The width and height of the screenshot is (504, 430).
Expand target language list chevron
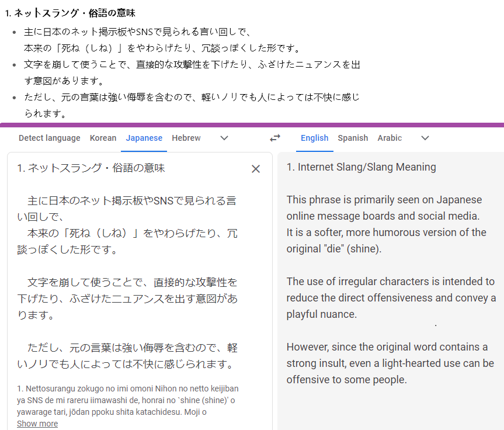click(425, 138)
